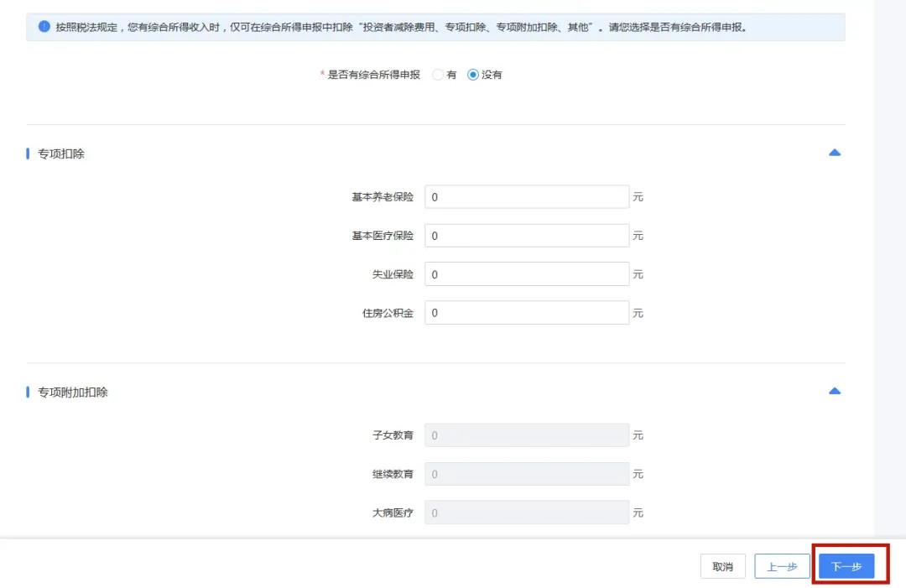Click the 取消 button
The image size is (906, 588).
pyautogui.click(x=722, y=566)
